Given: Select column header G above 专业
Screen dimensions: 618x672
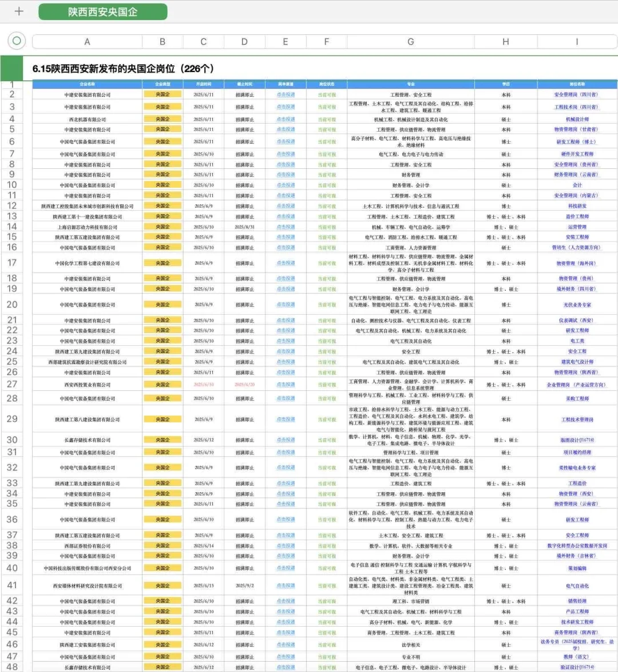Looking at the screenshot, I should (x=410, y=41).
